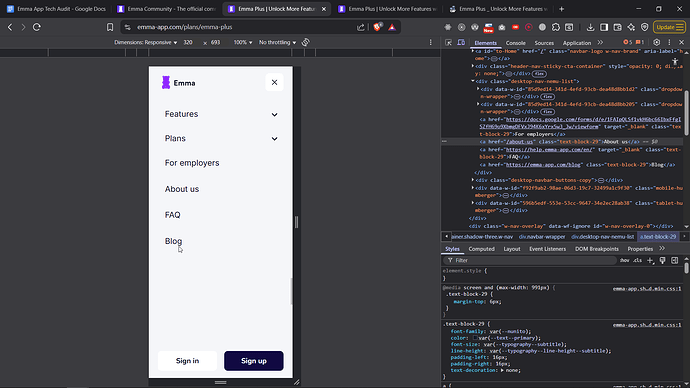This screenshot has width=690, height=388.
Task: Click the Sign up button
Action: click(x=254, y=361)
